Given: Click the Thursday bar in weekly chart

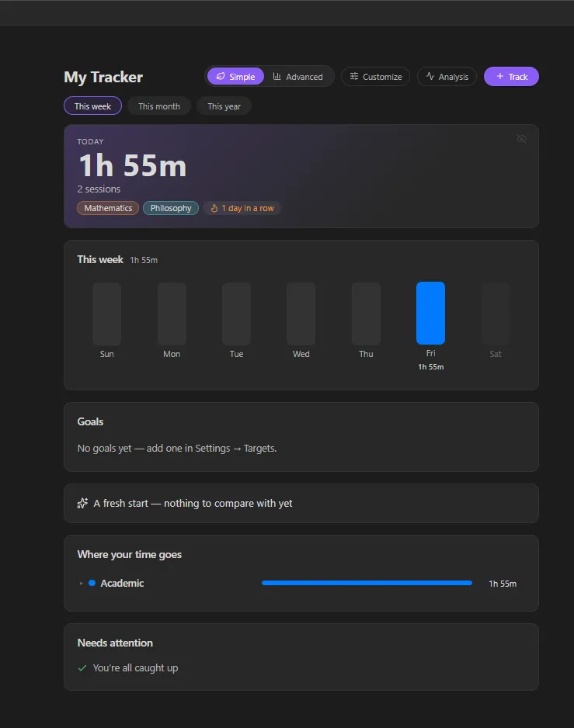Looking at the screenshot, I should tap(367, 314).
